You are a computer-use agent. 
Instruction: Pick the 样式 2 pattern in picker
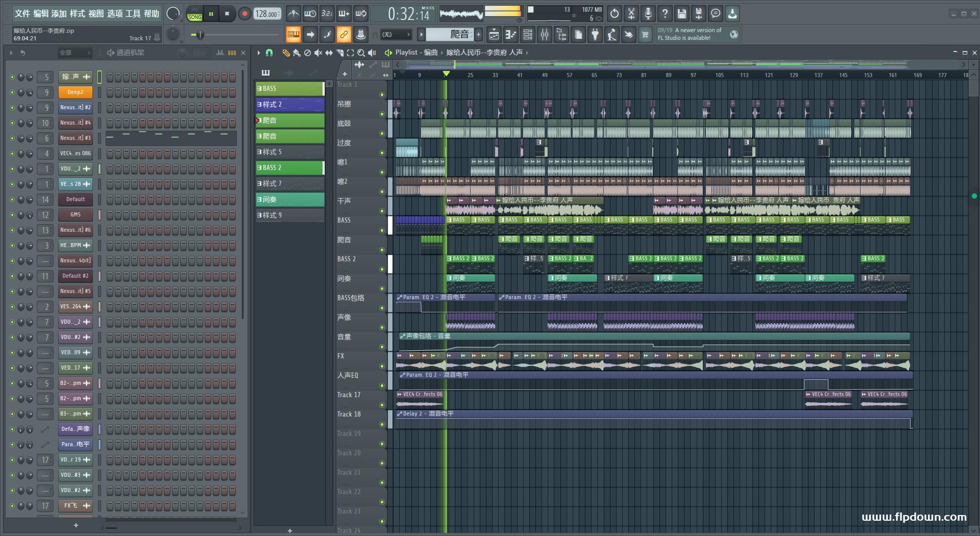[289, 105]
